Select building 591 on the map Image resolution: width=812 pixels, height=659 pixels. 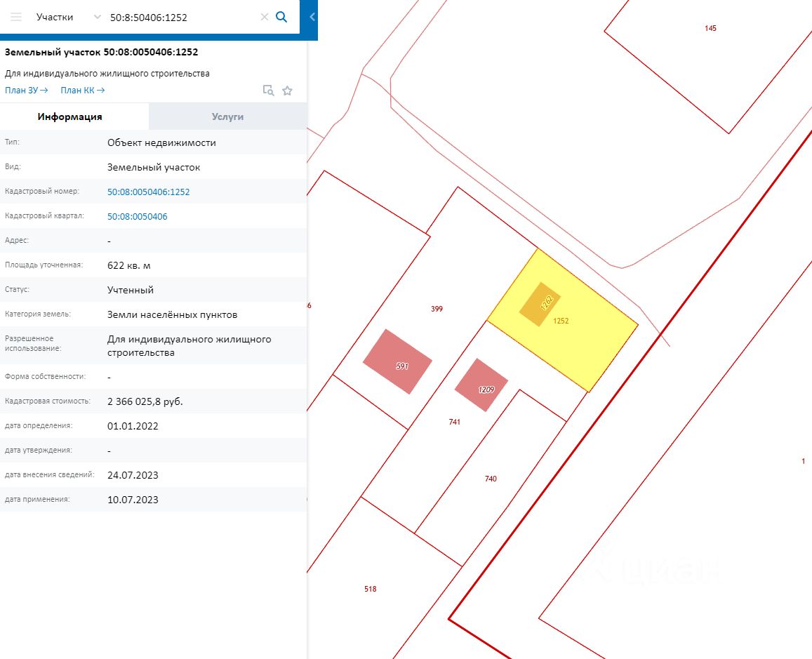point(397,361)
